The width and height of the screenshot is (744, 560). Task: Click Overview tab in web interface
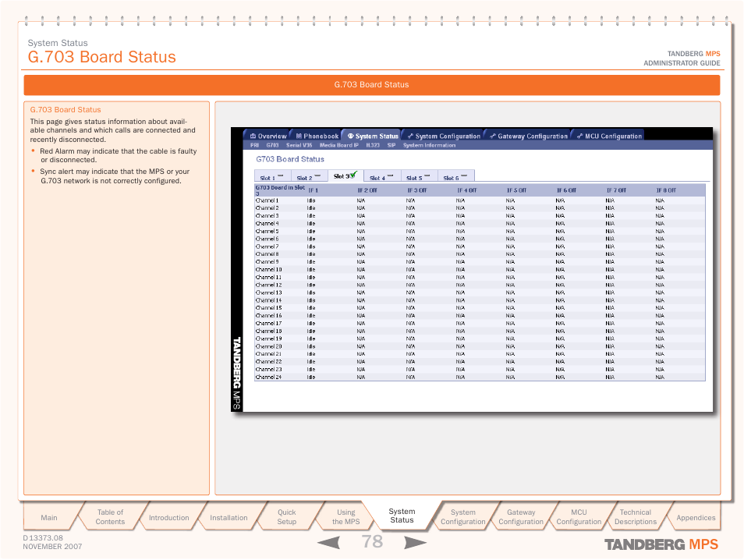click(x=268, y=136)
